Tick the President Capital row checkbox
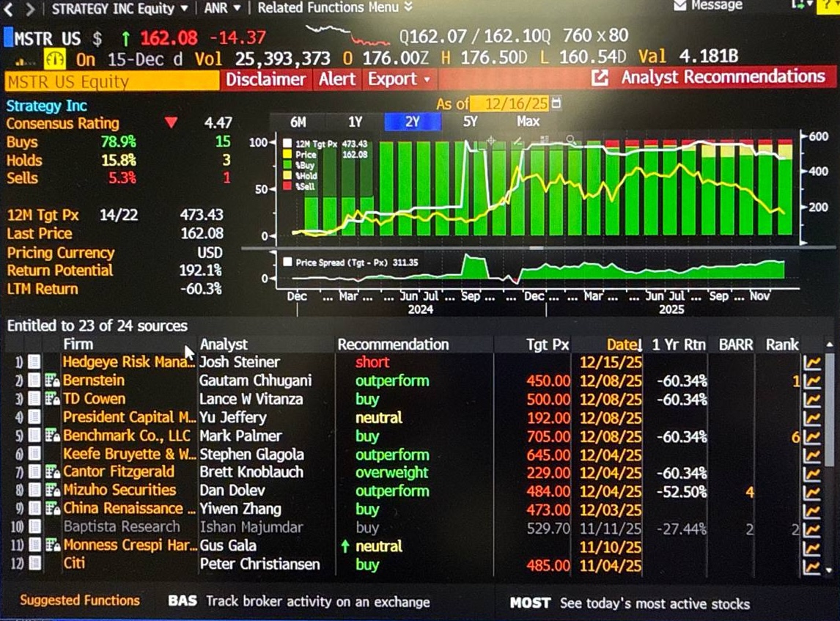Image resolution: width=840 pixels, height=621 pixels. click(34, 417)
